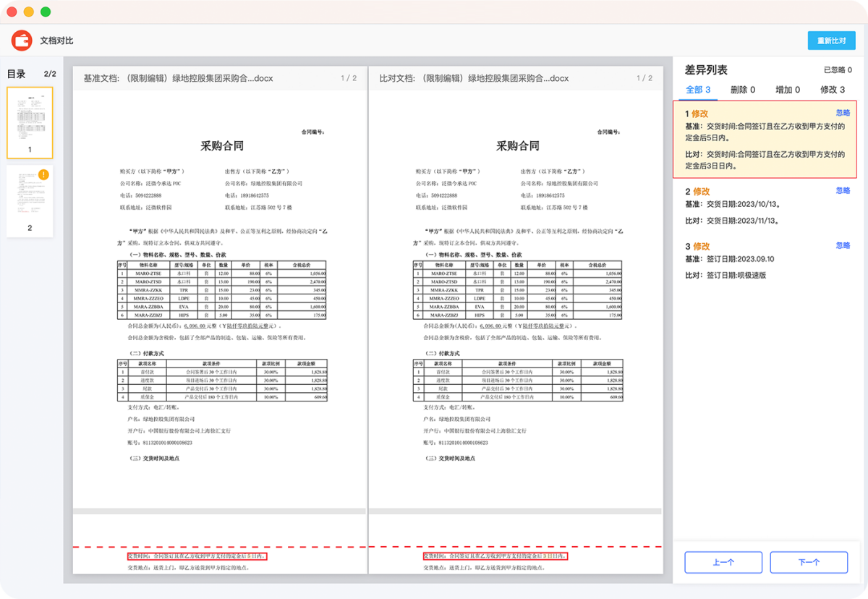The width and height of the screenshot is (868, 599).
Task: Select the 修改 3 tab
Action: point(832,90)
